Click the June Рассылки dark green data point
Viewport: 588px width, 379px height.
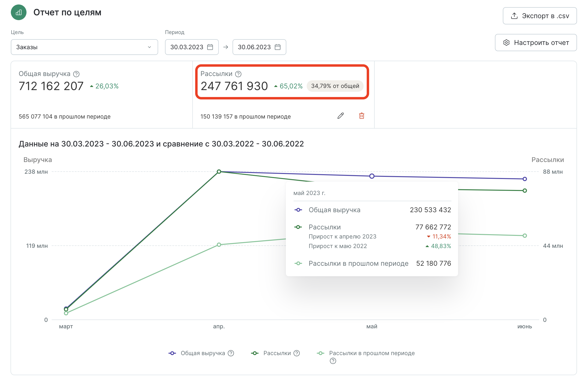coord(524,190)
